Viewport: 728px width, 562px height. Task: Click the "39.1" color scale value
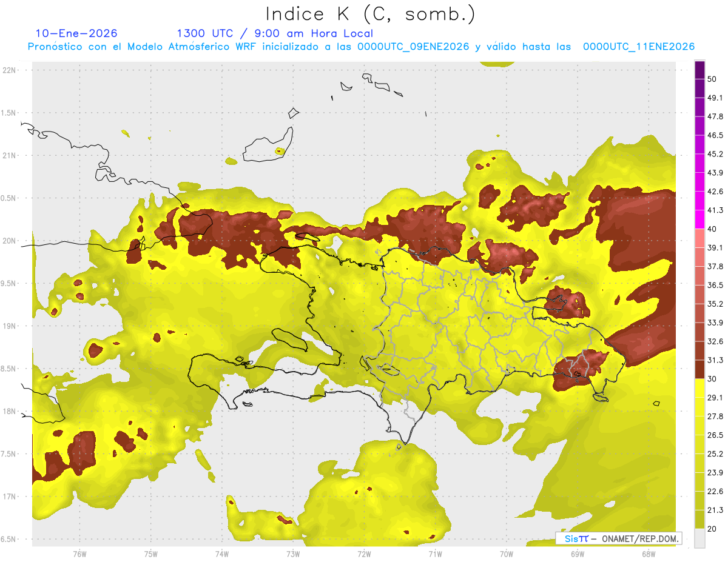coord(715,247)
